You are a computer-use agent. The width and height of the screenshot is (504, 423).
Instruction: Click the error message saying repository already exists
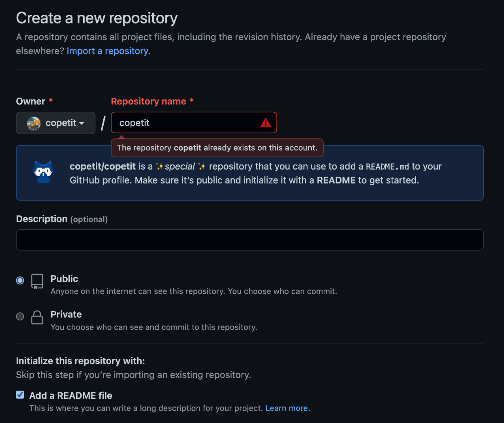pyautogui.click(x=217, y=148)
